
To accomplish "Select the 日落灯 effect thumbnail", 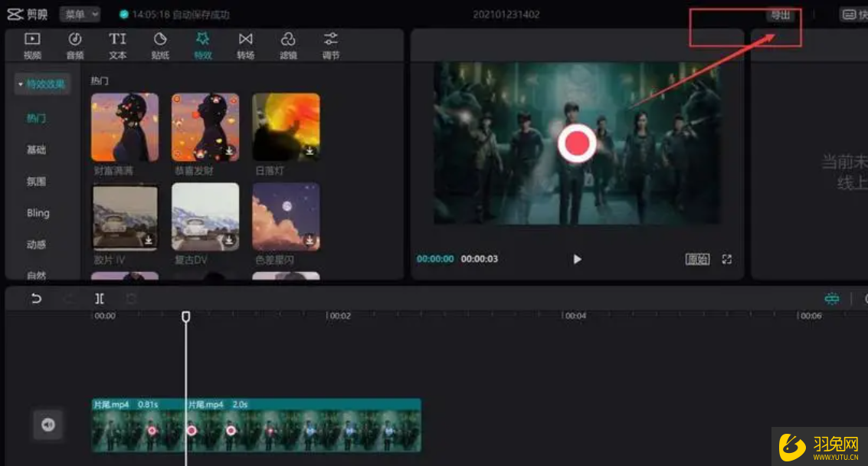I will 286,127.
